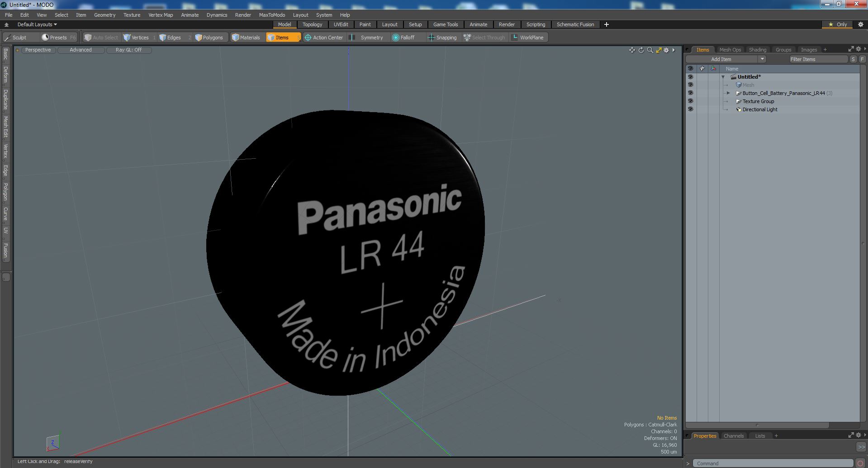
Task: Switch to Vertices selection mode
Action: [x=139, y=38]
